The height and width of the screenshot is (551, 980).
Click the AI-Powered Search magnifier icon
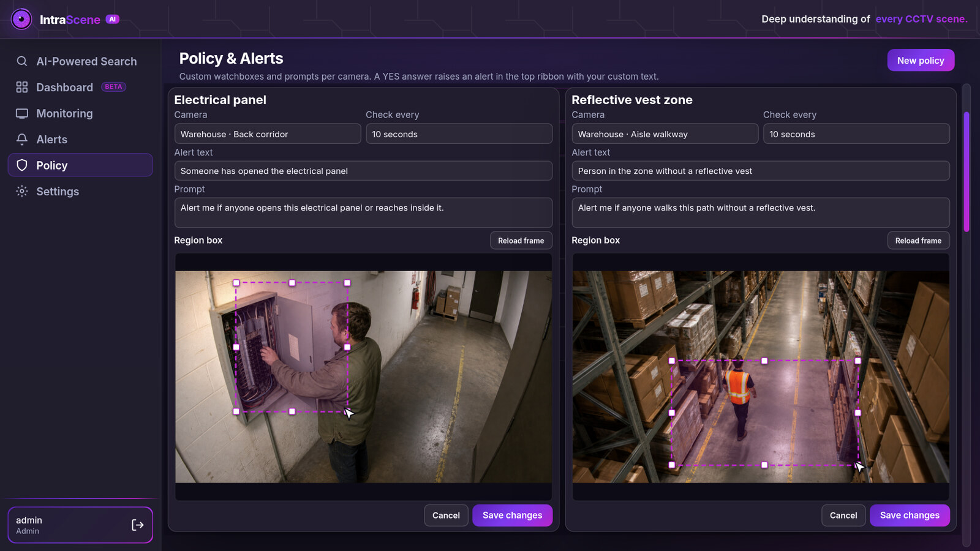pyautogui.click(x=22, y=61)
